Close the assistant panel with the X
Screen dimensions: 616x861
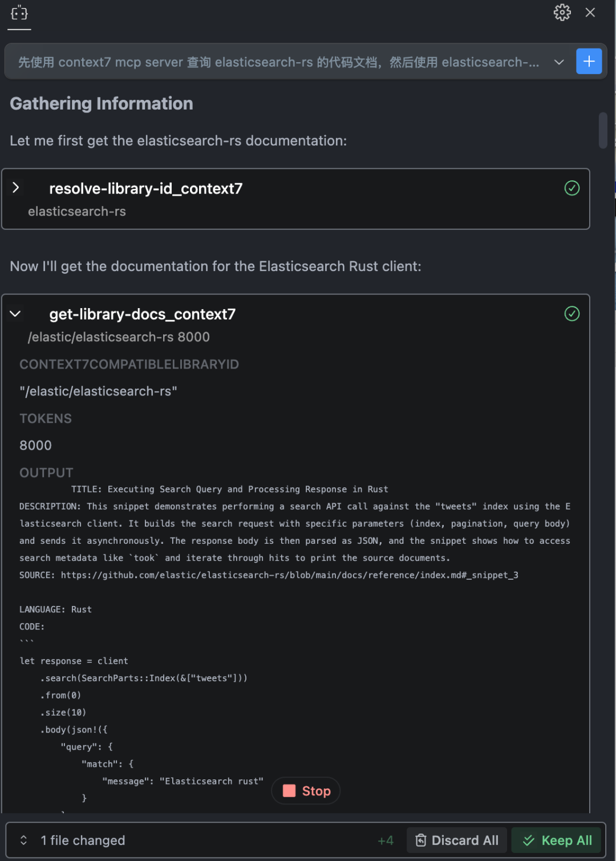point(590,13)
